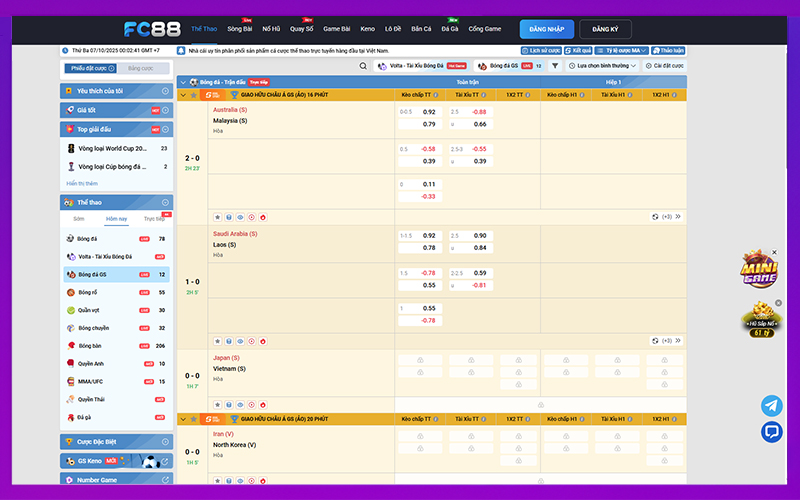
Task: Select odds 0.92 for Australia handicap
Action: [428, 112]
